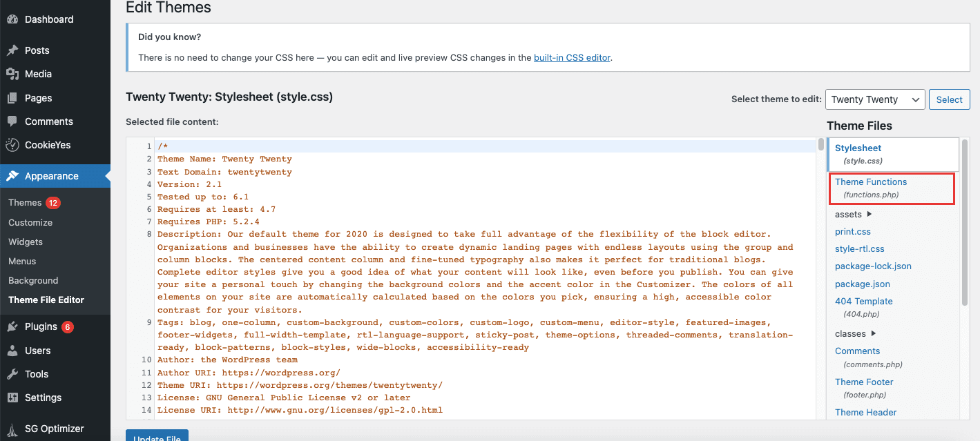Click the Update File button
This screenshot has height=441, width=980.
157,435
